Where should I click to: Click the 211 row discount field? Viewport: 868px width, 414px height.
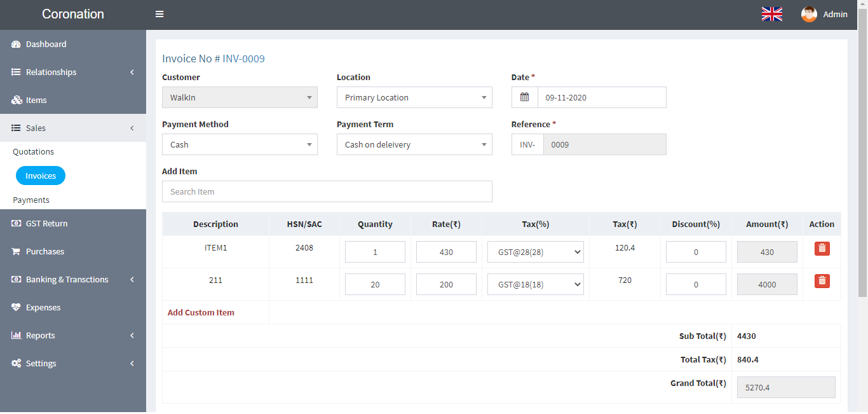[696, 284]
